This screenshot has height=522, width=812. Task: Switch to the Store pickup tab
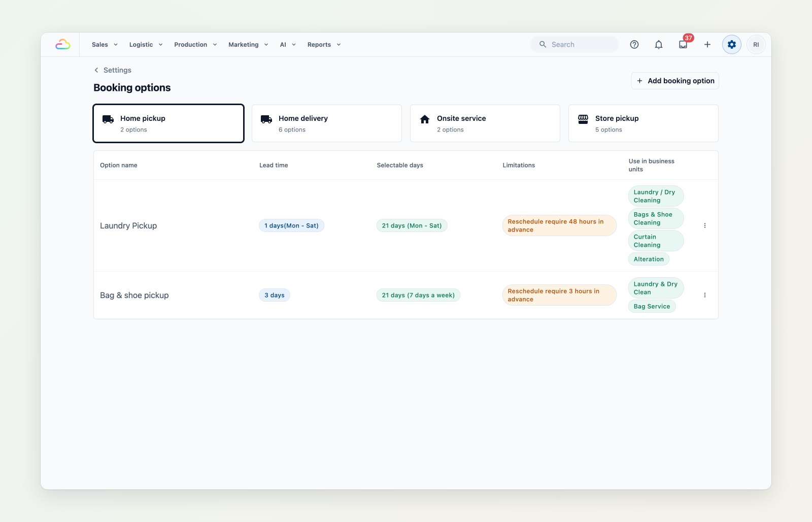point(644,123)
